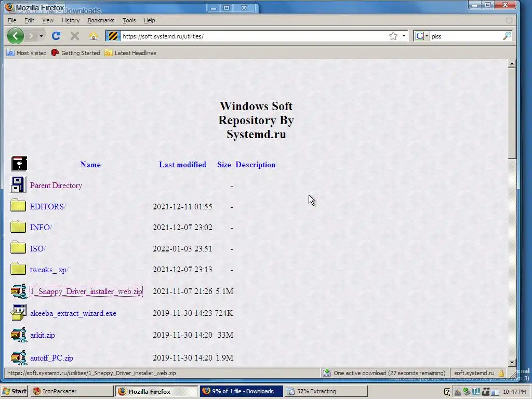532x399 pixels.
Task: Open the Latest Headlines feed bookmark
Action: click(x=130, y=53)
